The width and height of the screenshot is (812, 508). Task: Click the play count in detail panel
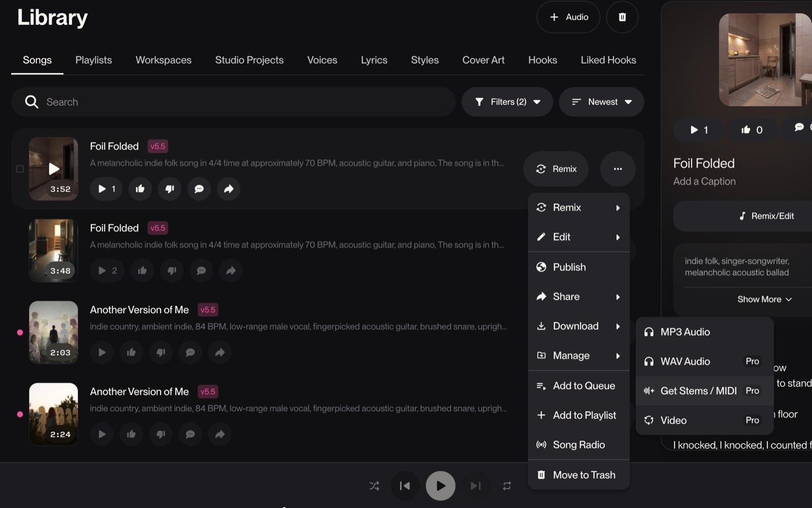click(699, 130)
